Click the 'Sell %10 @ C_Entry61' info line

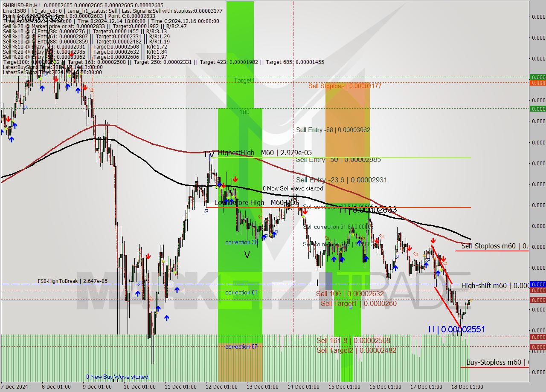tap(86, 37)
